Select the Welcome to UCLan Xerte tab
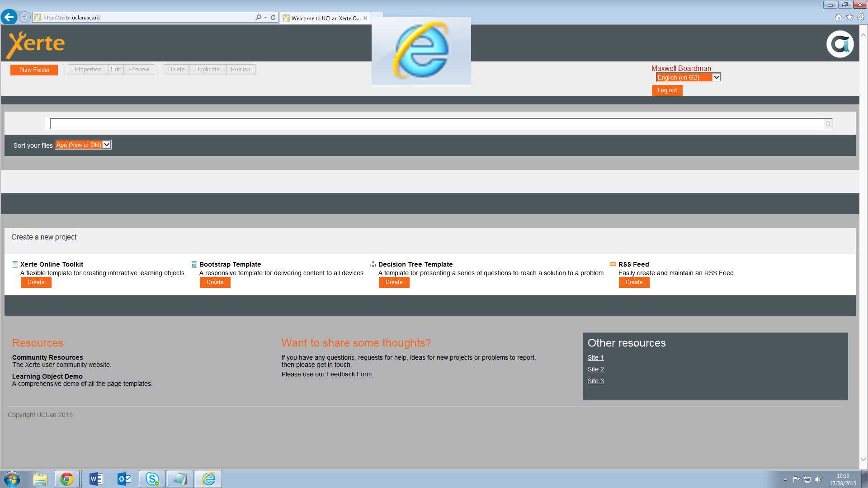The width and height of the screenshot is (868, 488). click(x=325, y=18)
